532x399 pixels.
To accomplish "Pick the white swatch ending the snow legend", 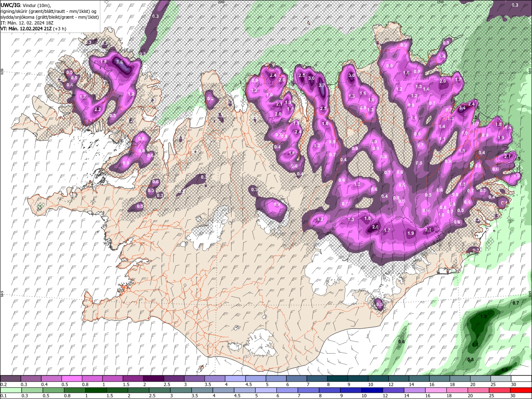I will pyautogui.click(x=521, y=379).
